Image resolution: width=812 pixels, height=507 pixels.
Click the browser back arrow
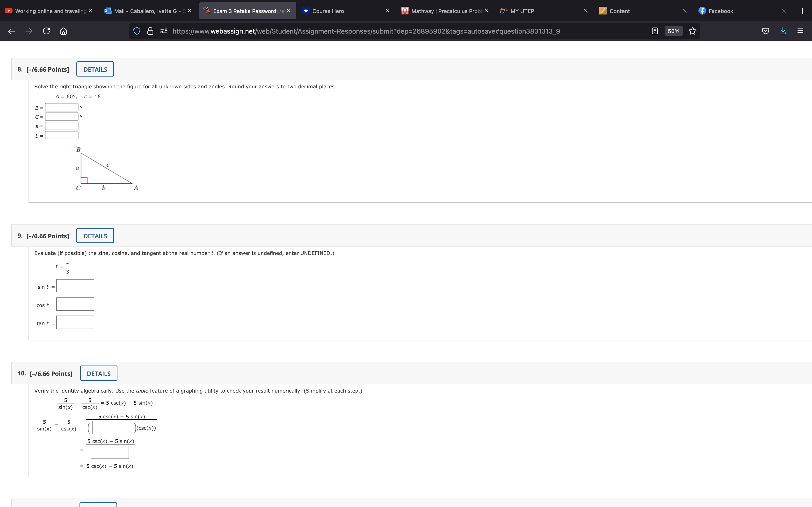(11, 31)
